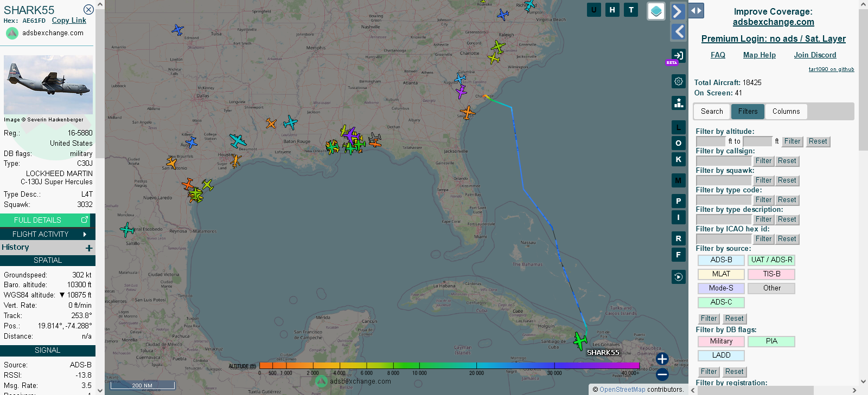
Task: Click the beta login icon
Action: tap(678, 55)
